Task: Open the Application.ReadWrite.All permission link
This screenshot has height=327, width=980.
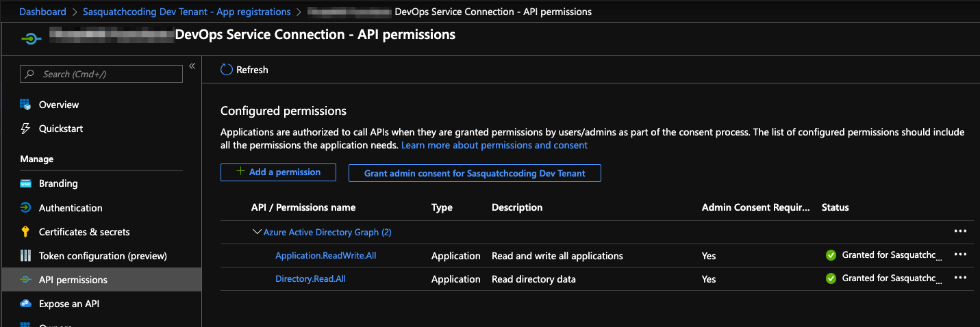Action: click(x=326, y=256)
